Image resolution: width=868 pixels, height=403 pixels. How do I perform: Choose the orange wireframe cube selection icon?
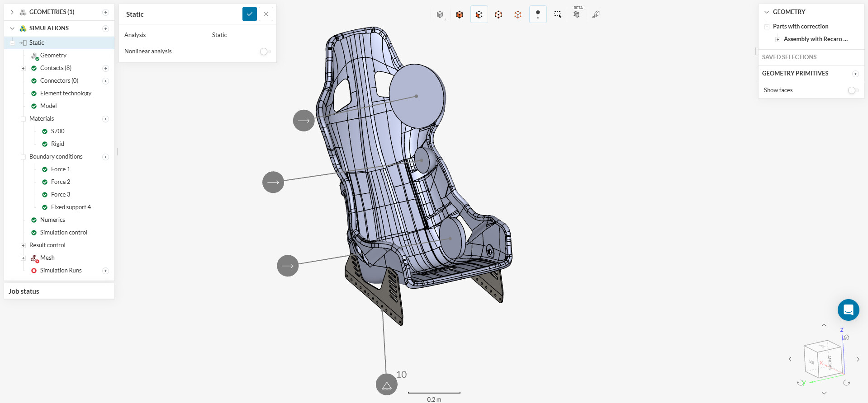tap(518, 14)
